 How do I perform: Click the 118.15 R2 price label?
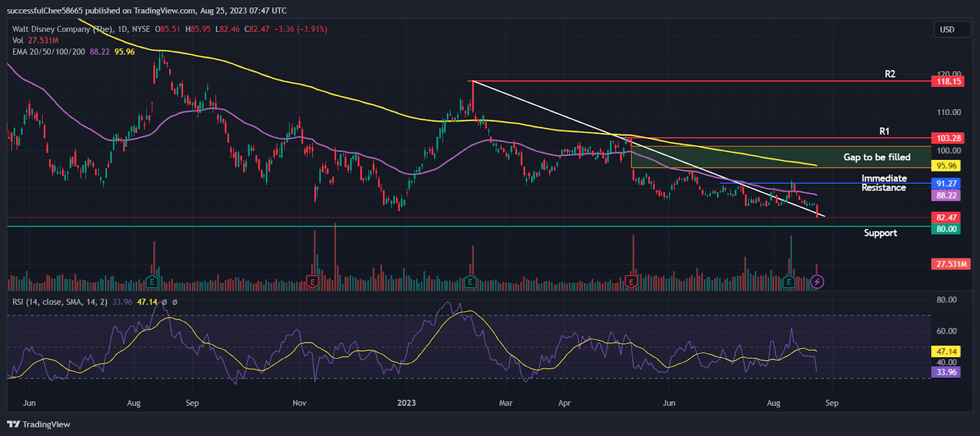(x=948, y=81)
